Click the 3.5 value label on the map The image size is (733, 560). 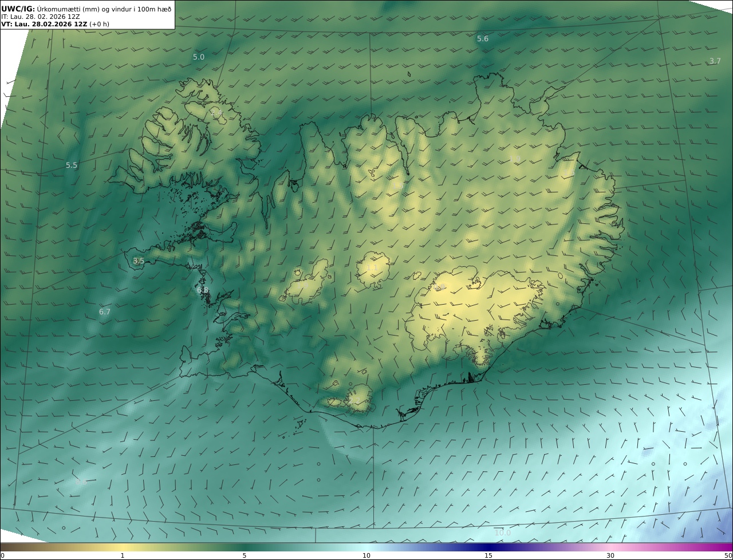click(139, 261)
